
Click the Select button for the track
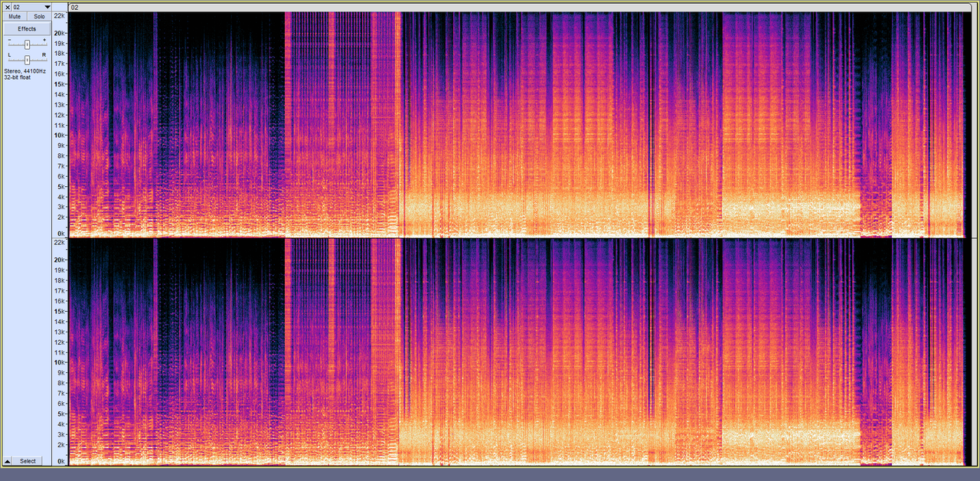(28, 461)
